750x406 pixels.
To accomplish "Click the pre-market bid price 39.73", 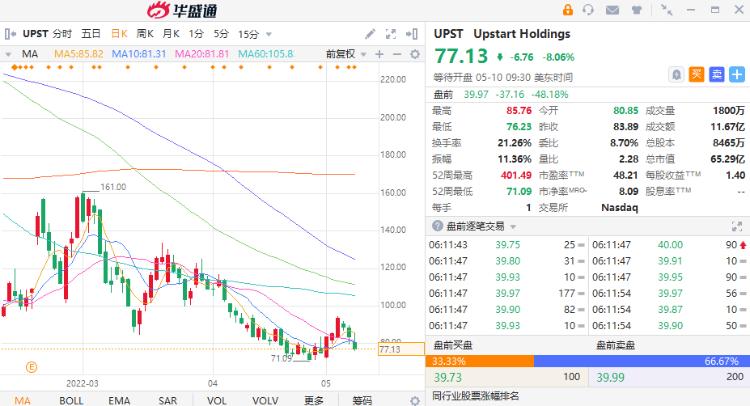I will click(x=448, y=377).
